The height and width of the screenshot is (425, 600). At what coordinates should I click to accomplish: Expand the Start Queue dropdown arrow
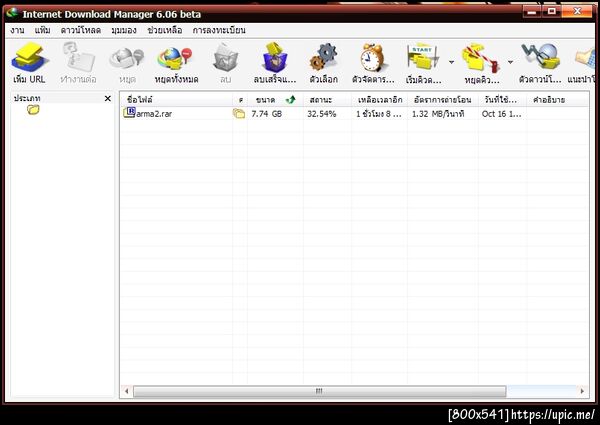pyautogui.click(x=452, y=62)
